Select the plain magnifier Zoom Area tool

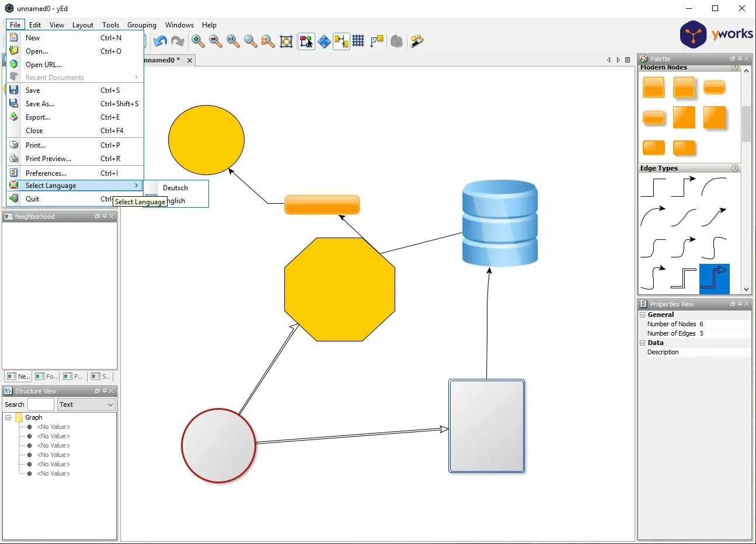pyautogui.click(x=250, y=41)
